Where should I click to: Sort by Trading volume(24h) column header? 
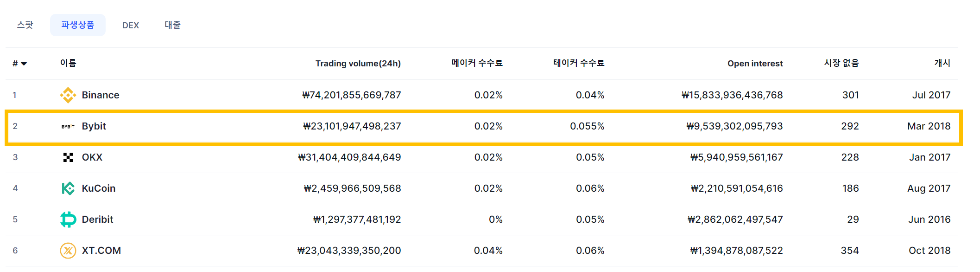[x=358, y=64]
